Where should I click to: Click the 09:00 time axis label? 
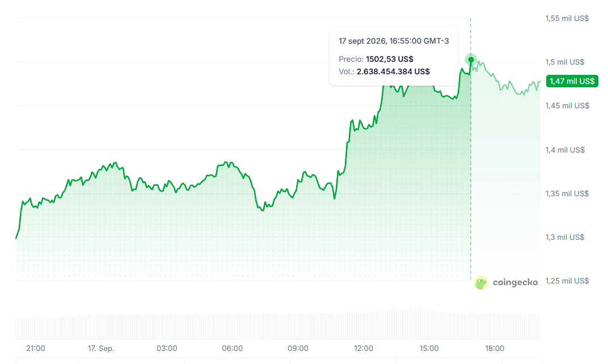[x=298, y=348]
